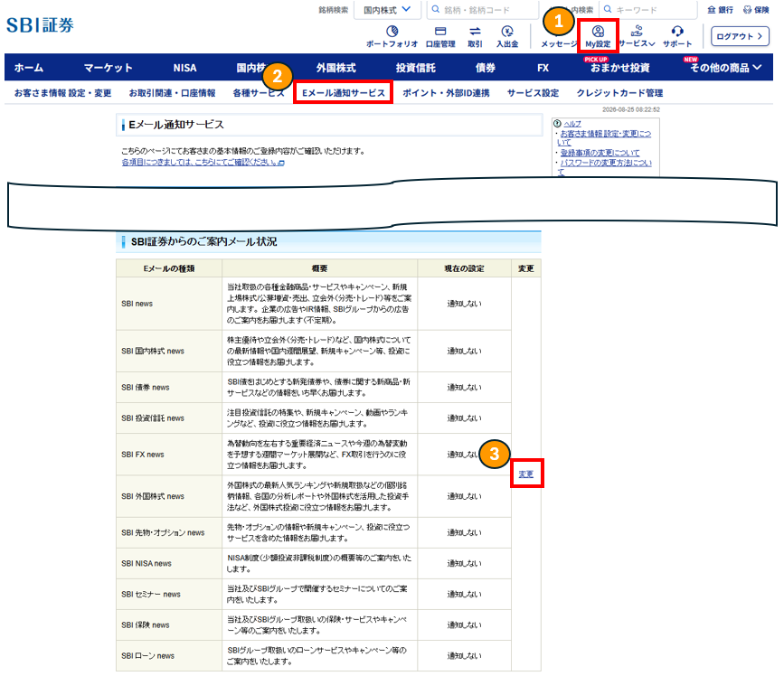Expand その他の商品 menu
Viewport: 784px width, 676px height.
725,68
